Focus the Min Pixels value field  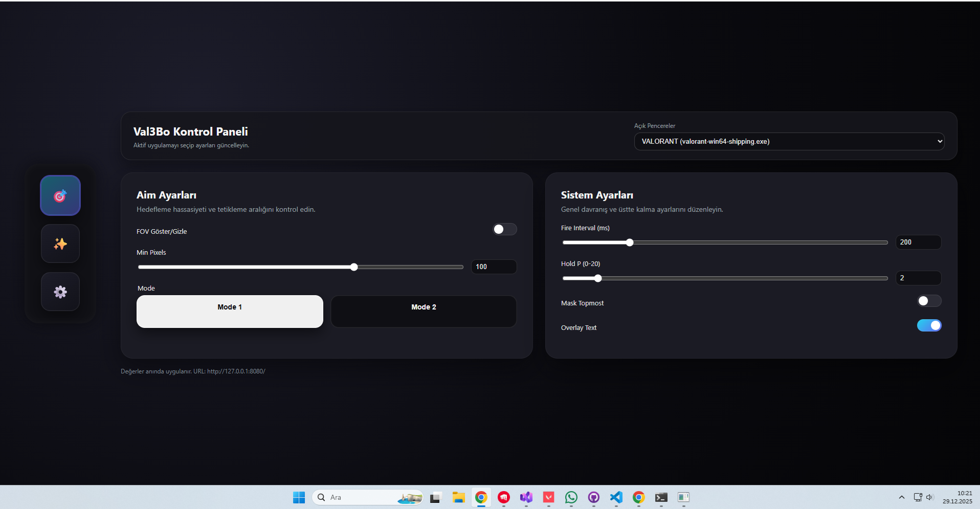(x=494, y=267)
